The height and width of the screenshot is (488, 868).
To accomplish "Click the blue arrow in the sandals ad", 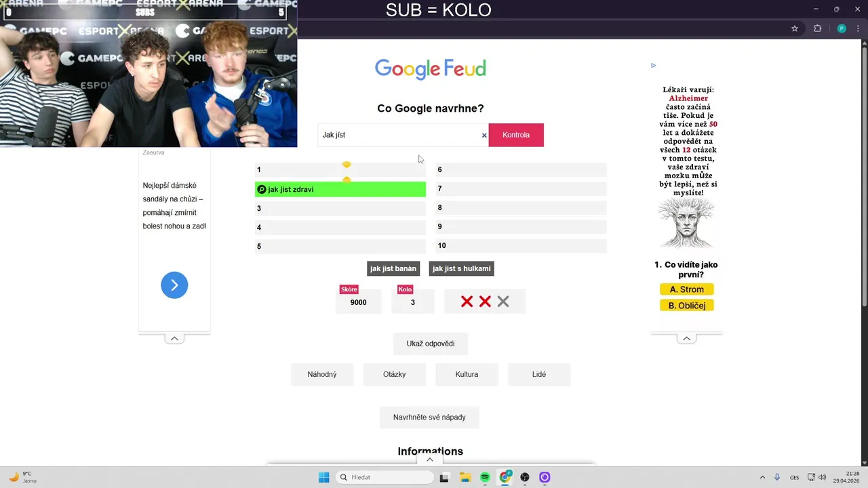I will [x=174, y=285].
